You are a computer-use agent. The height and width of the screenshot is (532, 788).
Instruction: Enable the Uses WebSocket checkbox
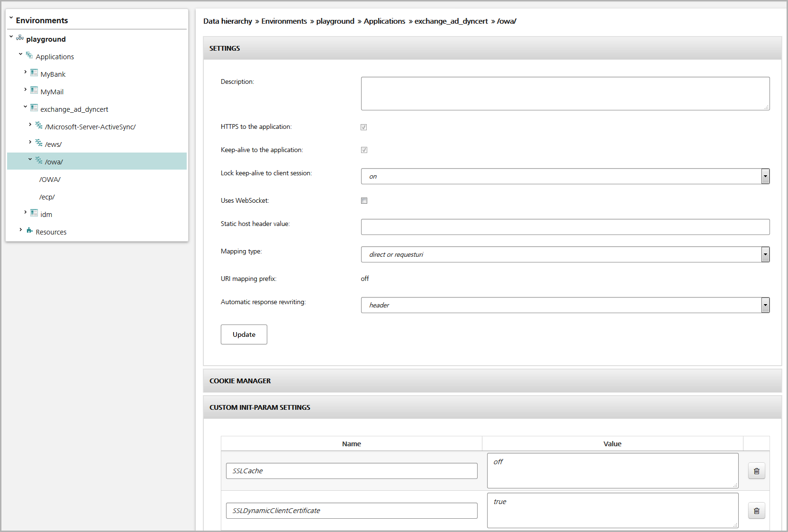[x=364, y=200]
